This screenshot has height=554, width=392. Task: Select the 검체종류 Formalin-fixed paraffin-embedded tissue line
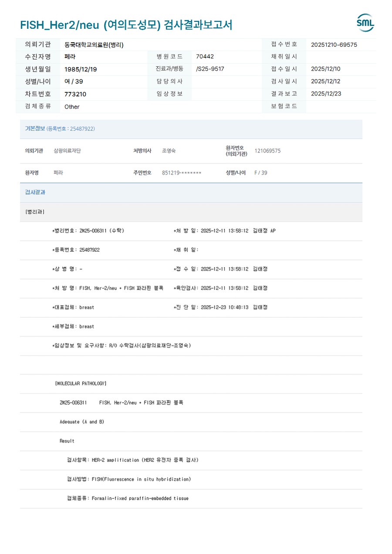click(x=128, y=499)
